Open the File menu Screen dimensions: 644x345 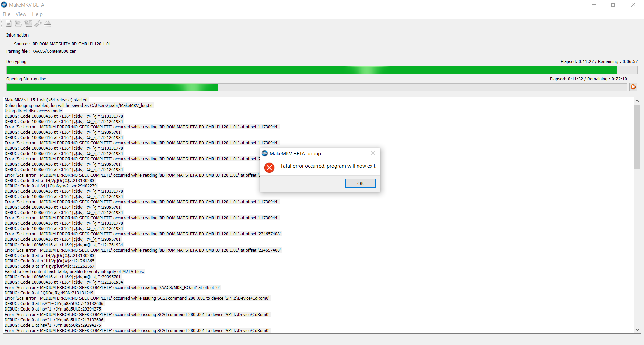click(6, 14)
